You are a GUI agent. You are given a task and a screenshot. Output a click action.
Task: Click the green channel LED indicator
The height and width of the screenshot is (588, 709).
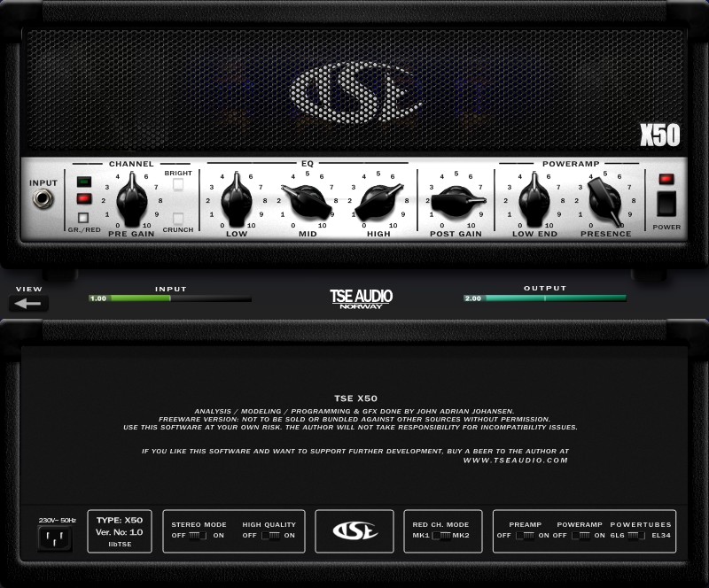(x=83, y=182)
